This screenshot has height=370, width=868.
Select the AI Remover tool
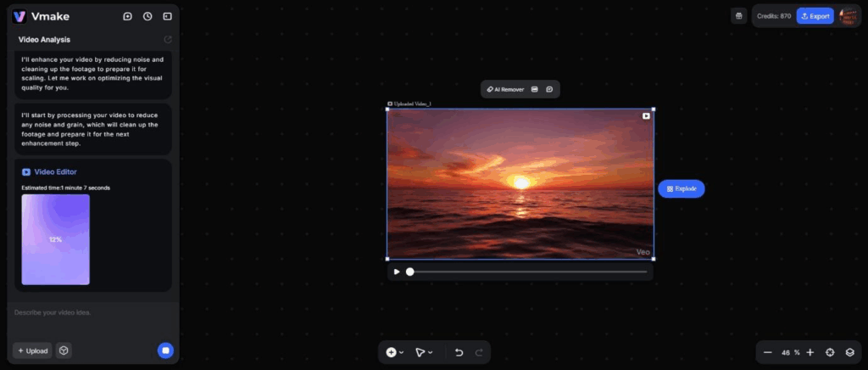coord(505,89)
